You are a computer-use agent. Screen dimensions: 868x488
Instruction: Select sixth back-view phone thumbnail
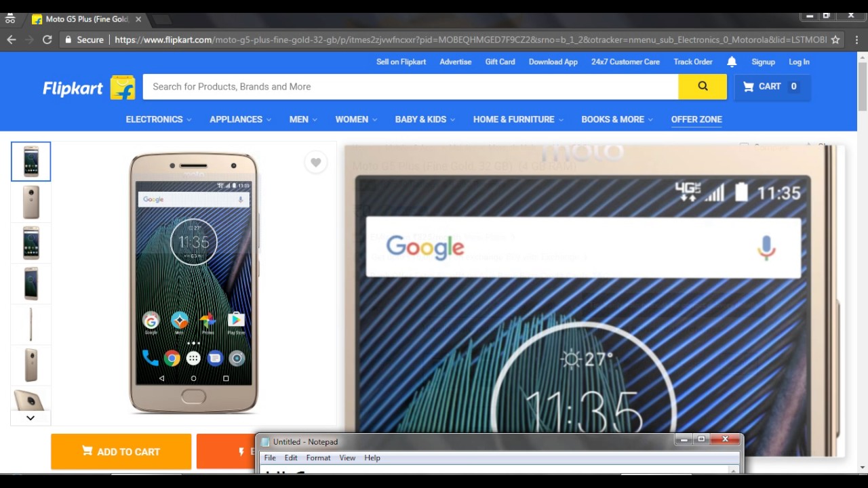[31, 365]
